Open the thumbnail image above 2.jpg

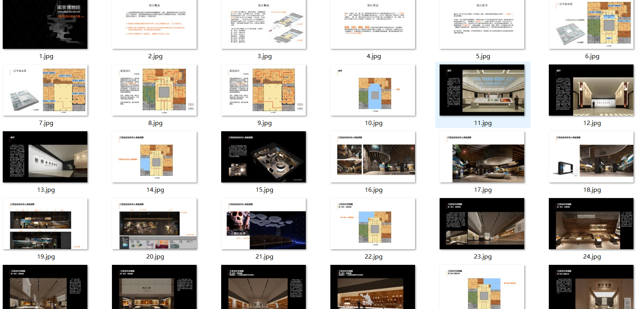pyautogui.click(x=154, y=24)
